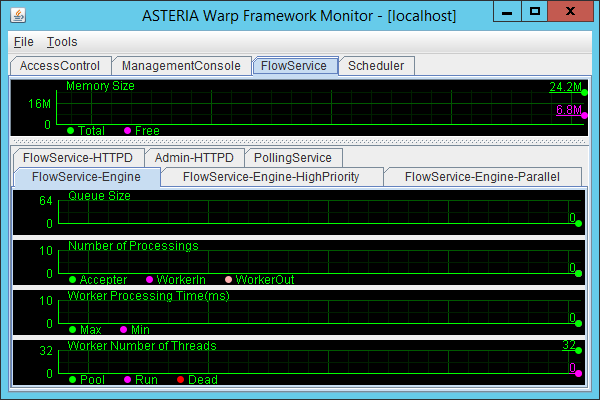Close the Warp Framework Monitor window
600x400 pixels.
(x=571, y=11)
